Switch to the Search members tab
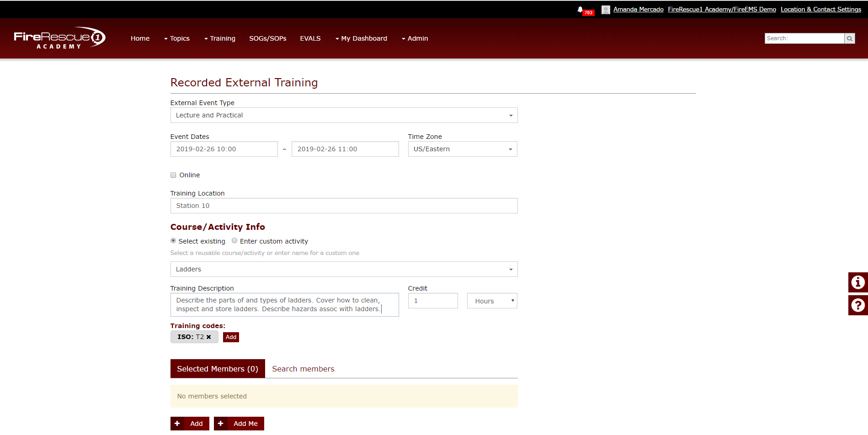 coord(303,369)
